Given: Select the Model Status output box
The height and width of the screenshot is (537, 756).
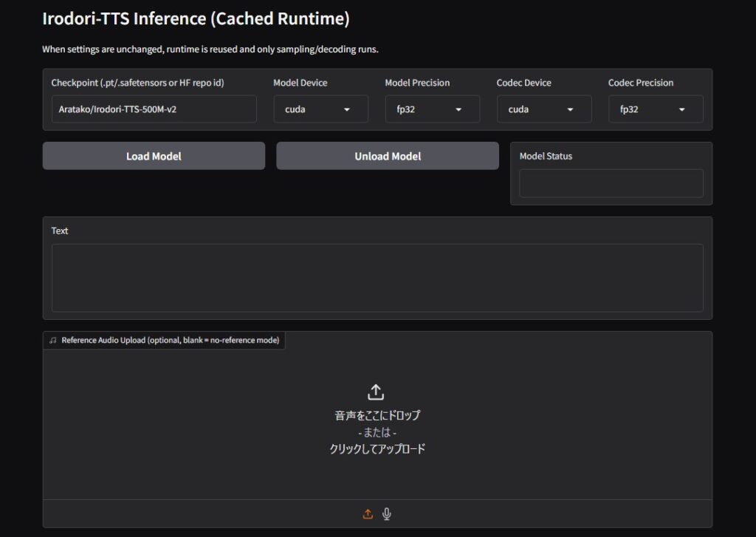Looking at the screenshot, I should [x=611, y=183].
